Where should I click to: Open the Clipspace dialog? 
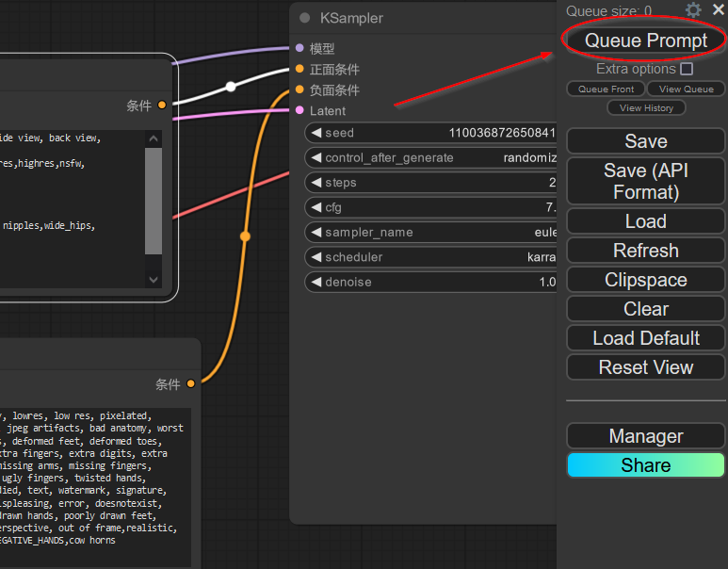645,280
